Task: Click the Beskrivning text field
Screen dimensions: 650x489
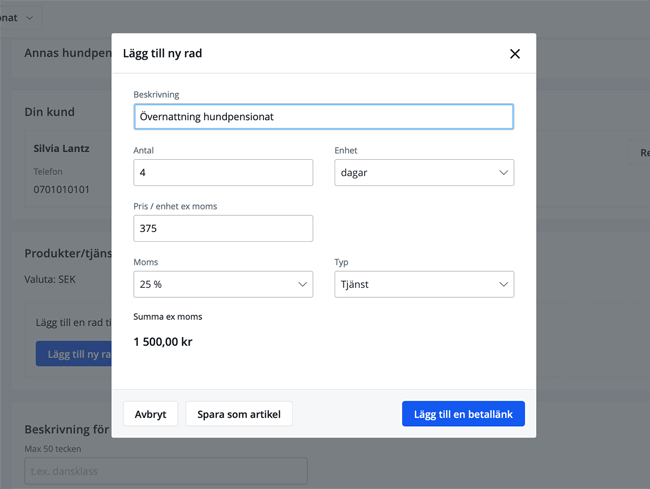Action: coord(323,117)
